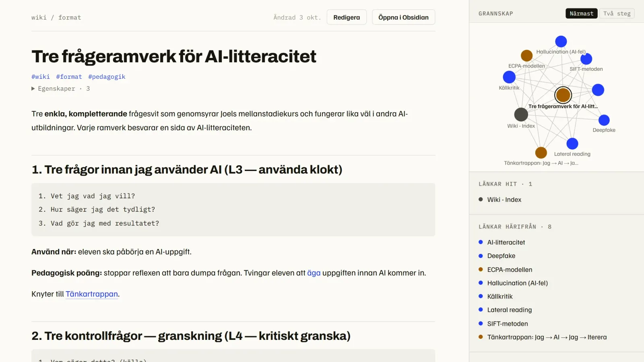Click the page title 'Tre frågeramverk för AI-litteracitet'
644x362 pixels.
tap(174, 56)
